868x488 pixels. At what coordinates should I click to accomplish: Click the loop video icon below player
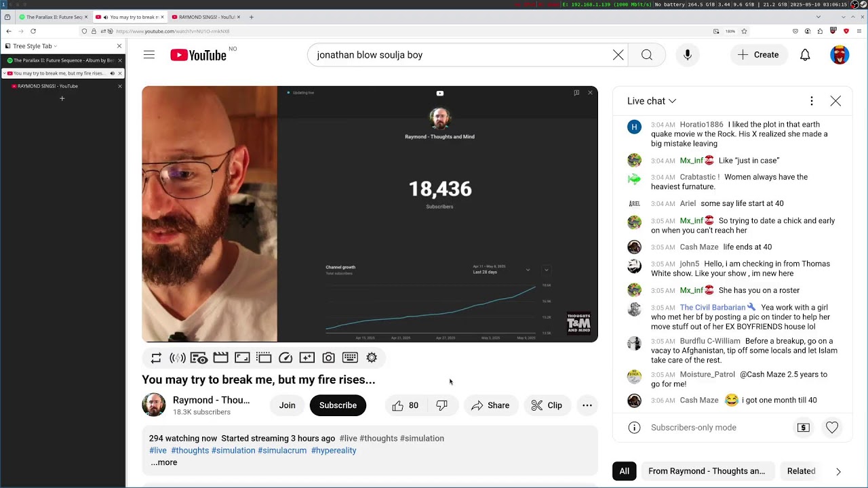[156, 358]
